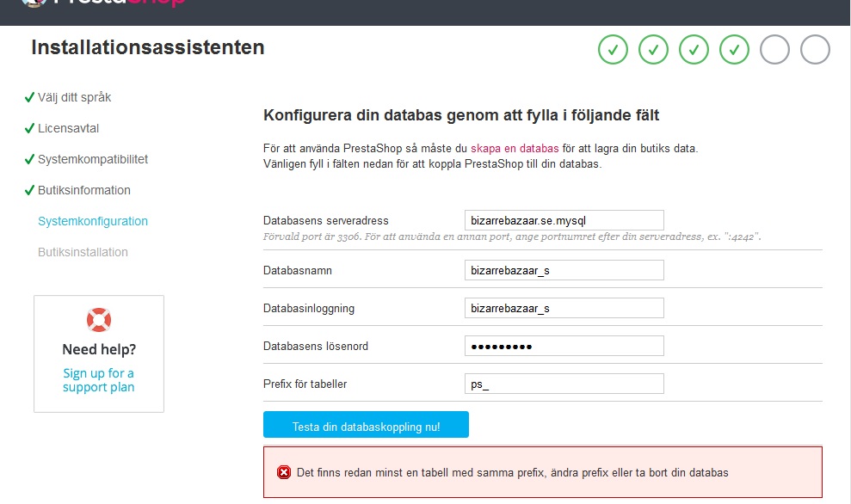The height and width of the screenshot is (504, 851).
Task: Click checkmark next to Licensavtal
Action: point(29,128)
